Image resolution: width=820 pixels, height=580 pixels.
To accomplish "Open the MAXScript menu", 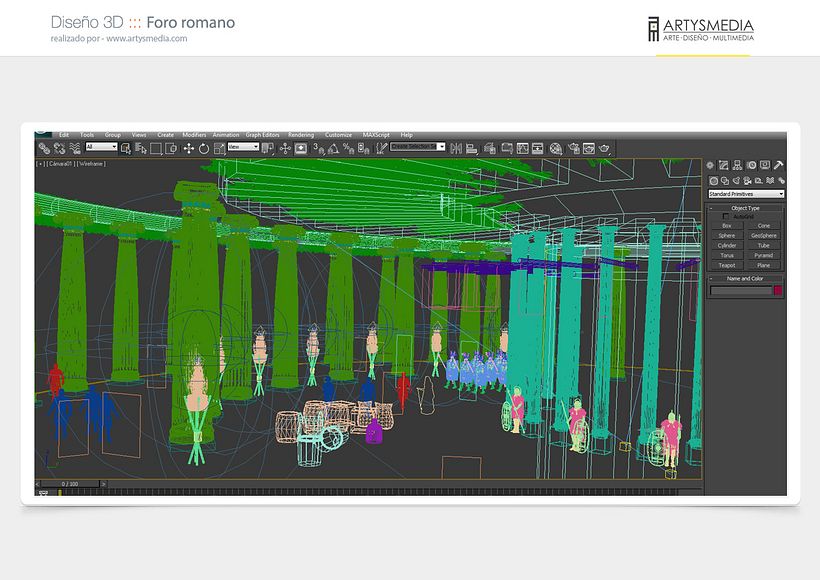I will (376, 135).
